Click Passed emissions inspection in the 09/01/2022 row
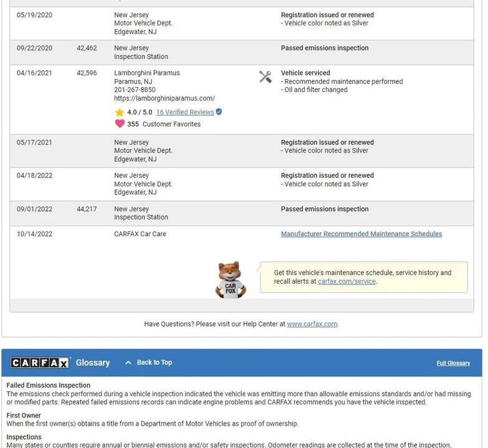The height and width of the screenshot is (448, 488). [325, 209]
